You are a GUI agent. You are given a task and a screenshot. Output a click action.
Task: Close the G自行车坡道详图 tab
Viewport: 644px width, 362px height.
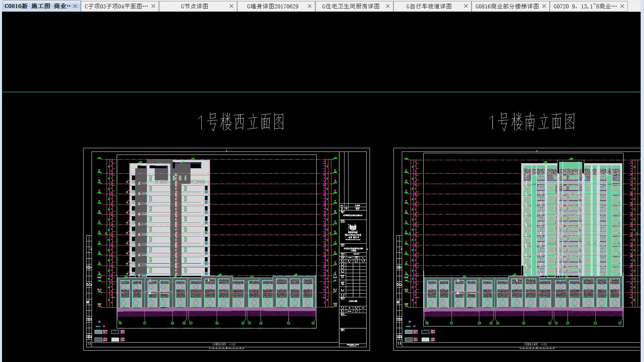tap(466, 6)
